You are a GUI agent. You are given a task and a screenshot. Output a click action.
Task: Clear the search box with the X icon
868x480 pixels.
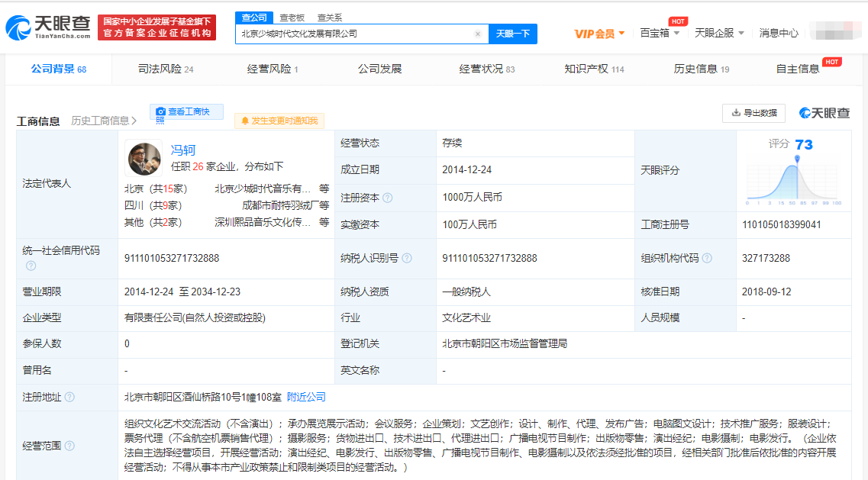(478, 34)
